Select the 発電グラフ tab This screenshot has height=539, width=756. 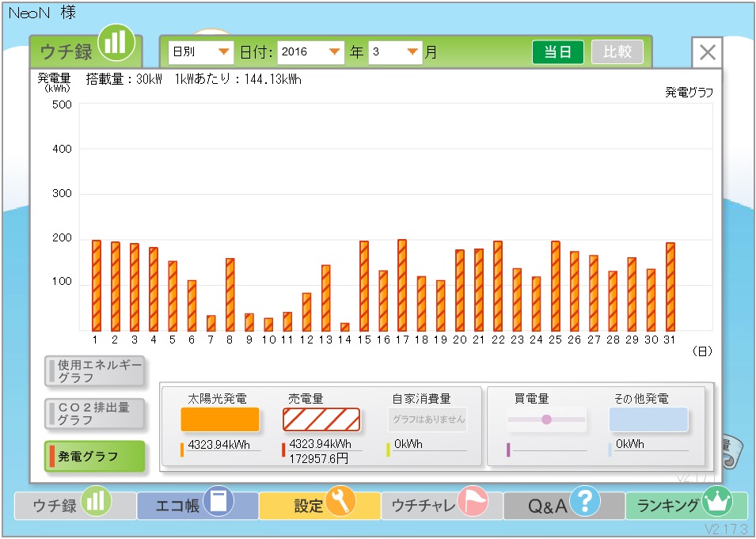(94, 456)
